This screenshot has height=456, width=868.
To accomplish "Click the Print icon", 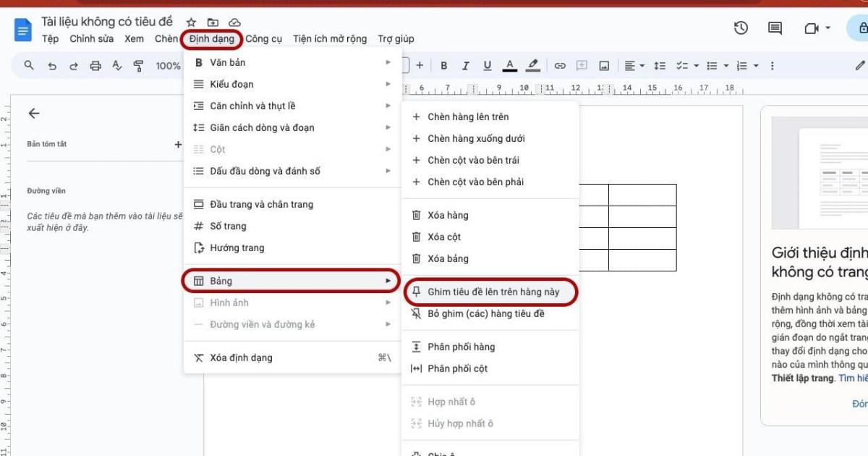I will [95, 65].
